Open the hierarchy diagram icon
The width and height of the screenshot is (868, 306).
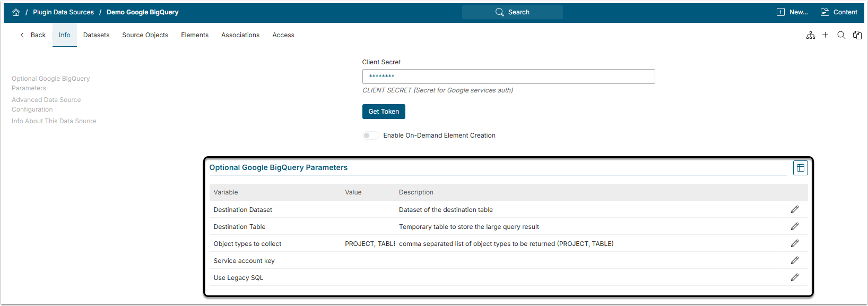tap(811, 35)
